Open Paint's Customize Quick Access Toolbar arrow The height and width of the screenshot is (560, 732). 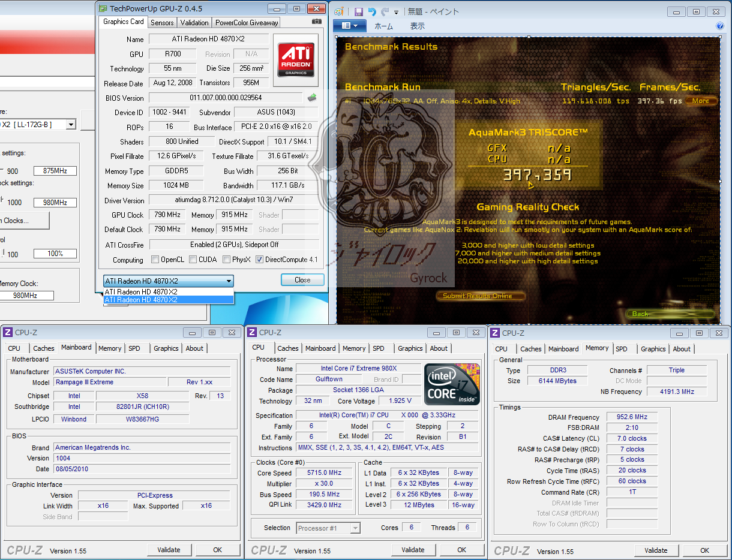point(397,12)
